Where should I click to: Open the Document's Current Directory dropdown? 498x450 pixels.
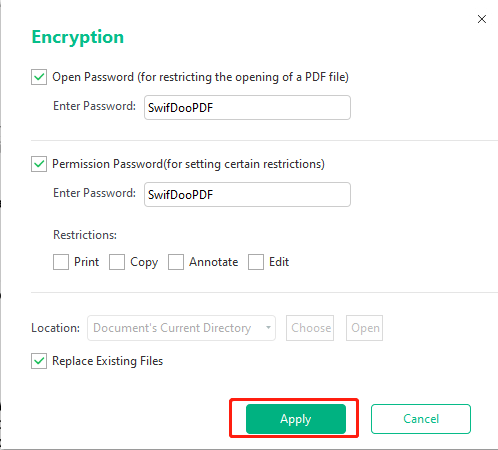[181, 328]
